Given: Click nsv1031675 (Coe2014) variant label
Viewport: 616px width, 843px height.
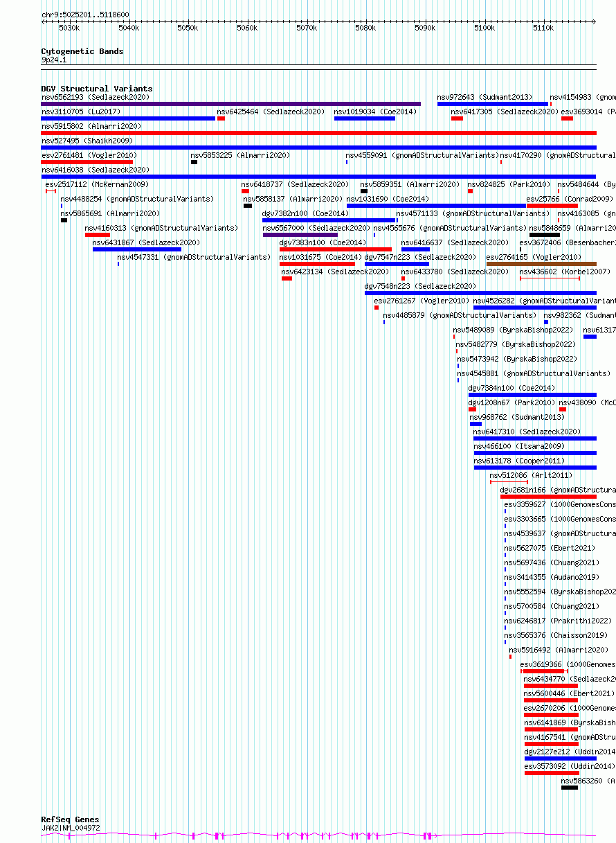Looking at the screenshot, I should [320, 257].
